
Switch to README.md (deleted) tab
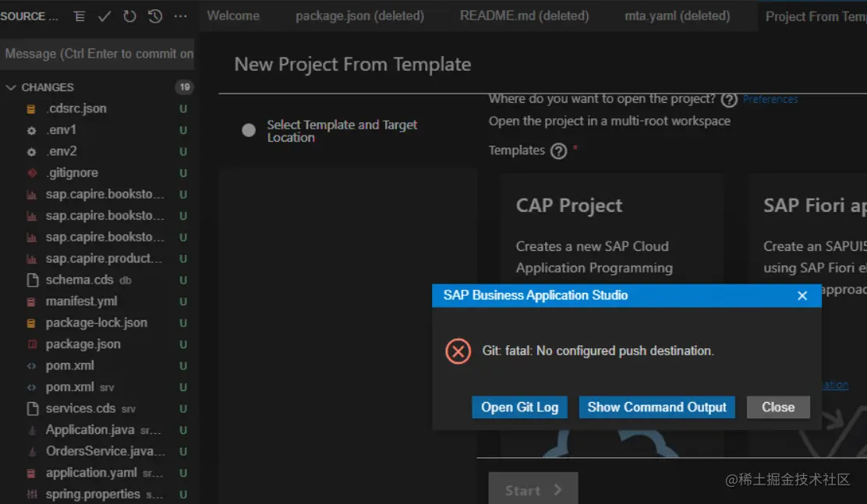pos(524,16)
